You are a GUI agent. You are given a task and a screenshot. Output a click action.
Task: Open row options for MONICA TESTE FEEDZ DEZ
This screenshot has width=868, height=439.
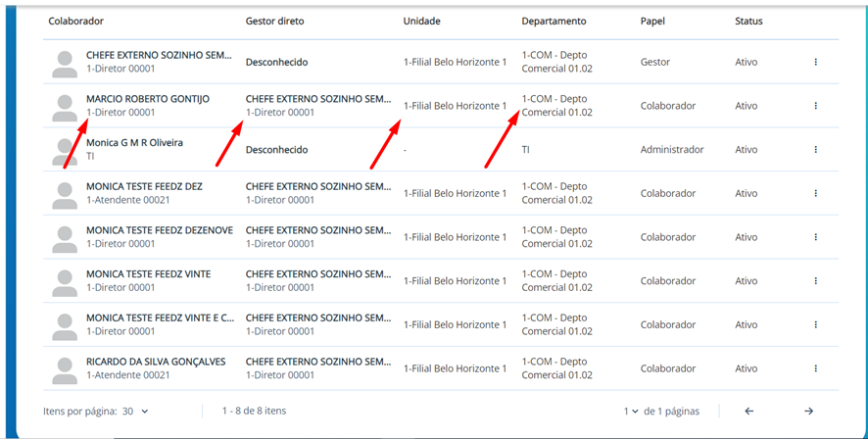click(x=815, y=194)
